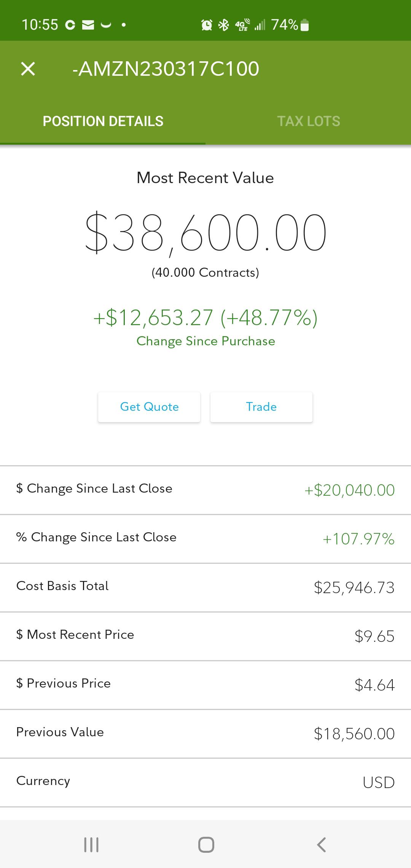Viewport: 411px width, 868px height.
Task: Tap the Previous Value row
Action: point(205,733)
